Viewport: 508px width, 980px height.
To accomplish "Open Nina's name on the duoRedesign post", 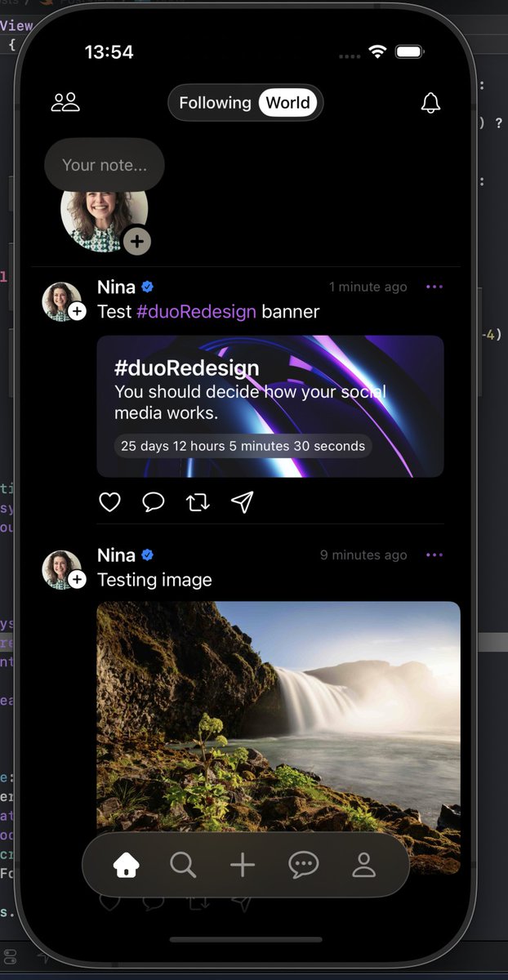I will tap(116, 287).
